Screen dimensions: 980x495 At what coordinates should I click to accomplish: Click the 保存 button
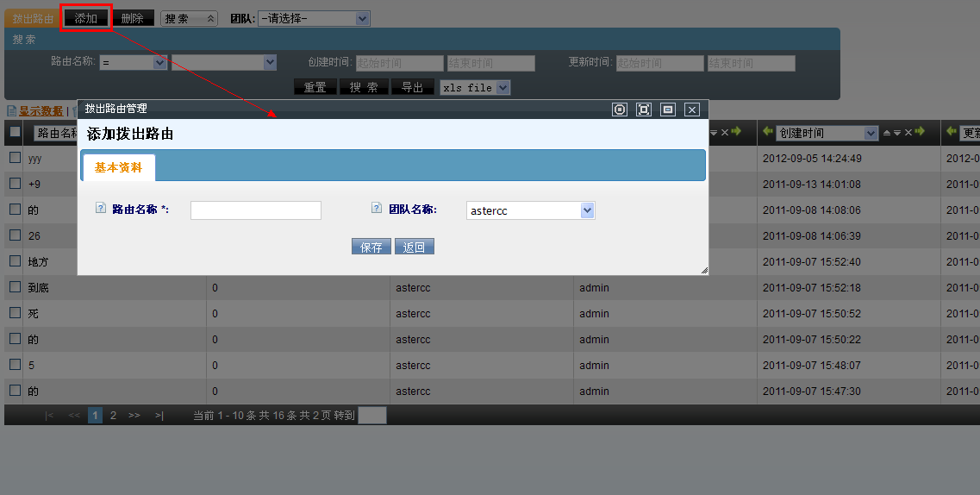(371, 247)
